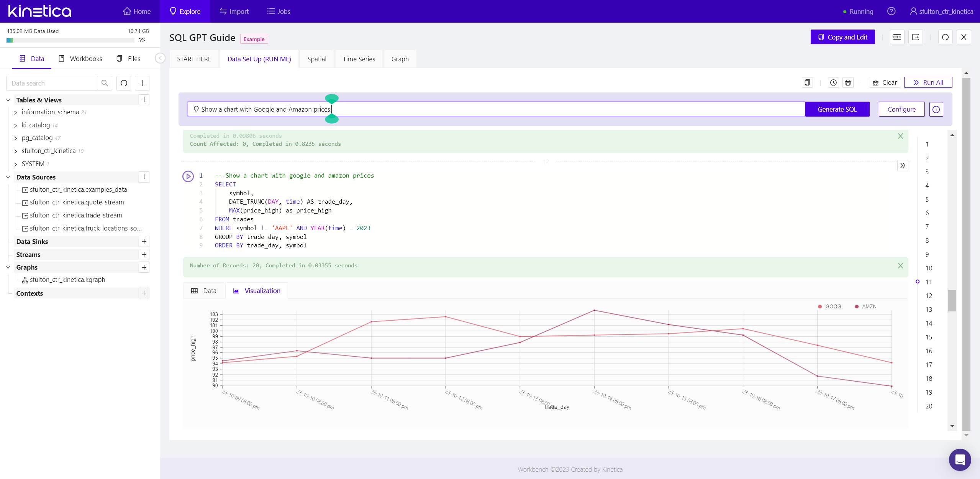The height and width of the screenshot is (479, 980).
Task: Click the export workbook icon
Action: pos(916,37)
